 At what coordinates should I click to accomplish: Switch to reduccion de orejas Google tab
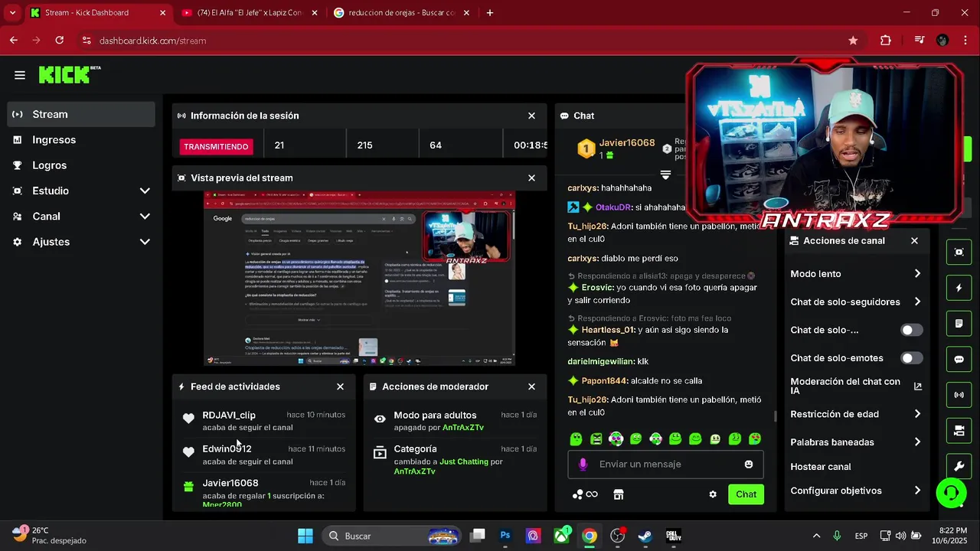coord(401,12)
